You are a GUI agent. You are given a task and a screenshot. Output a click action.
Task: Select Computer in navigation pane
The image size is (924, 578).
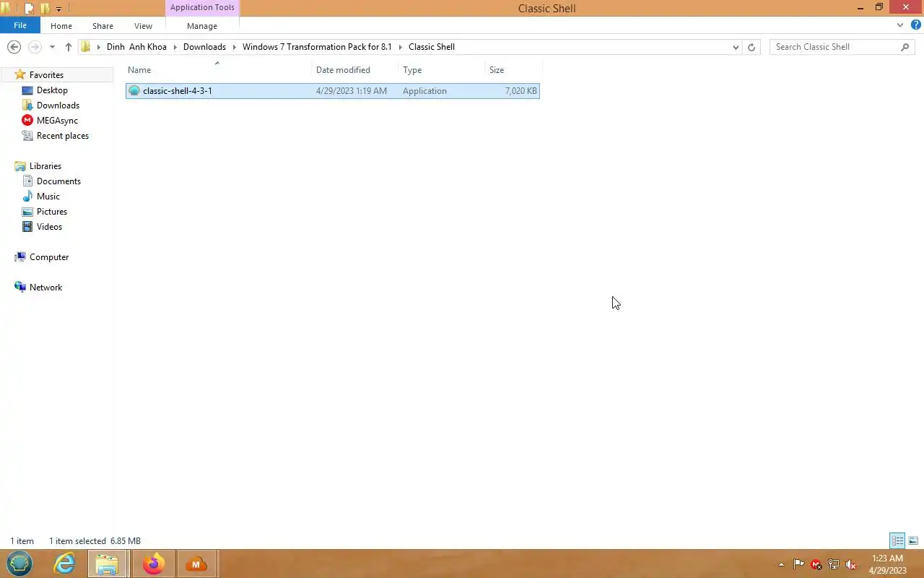(49, 257)
